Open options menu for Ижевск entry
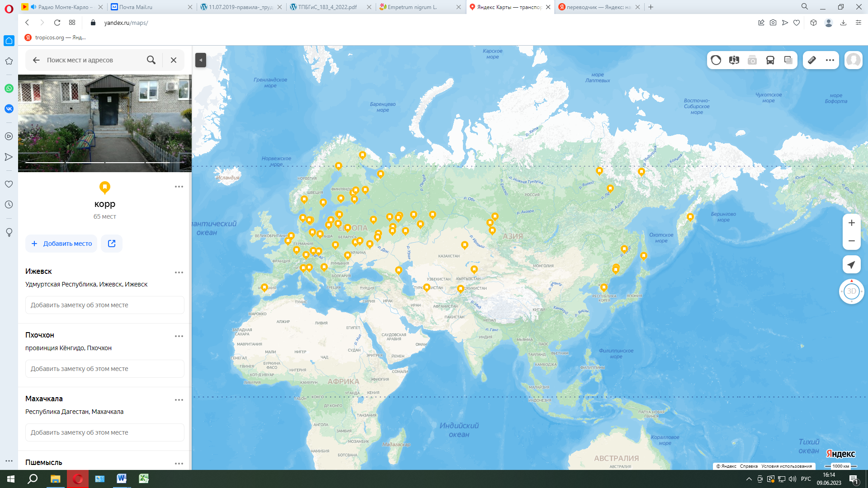This screenshot has height=488, width=868. click(179, 272)
